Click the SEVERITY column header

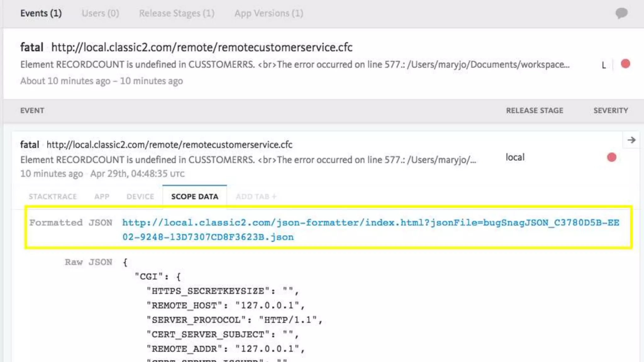611,111
